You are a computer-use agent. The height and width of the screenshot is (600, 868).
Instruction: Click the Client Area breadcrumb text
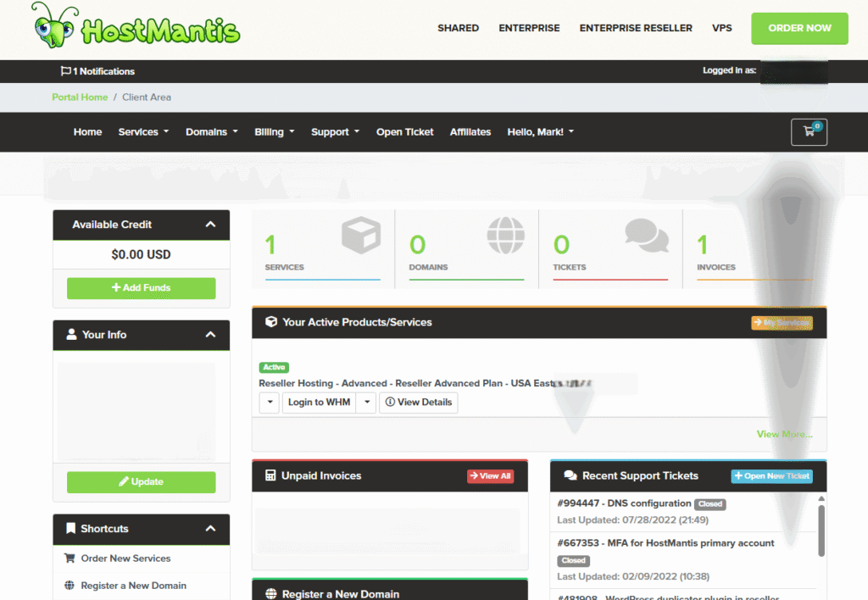point(147,97)
